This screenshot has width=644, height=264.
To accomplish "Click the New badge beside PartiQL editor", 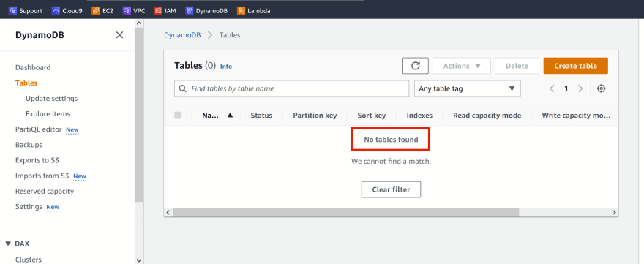I will click(72, 129).
